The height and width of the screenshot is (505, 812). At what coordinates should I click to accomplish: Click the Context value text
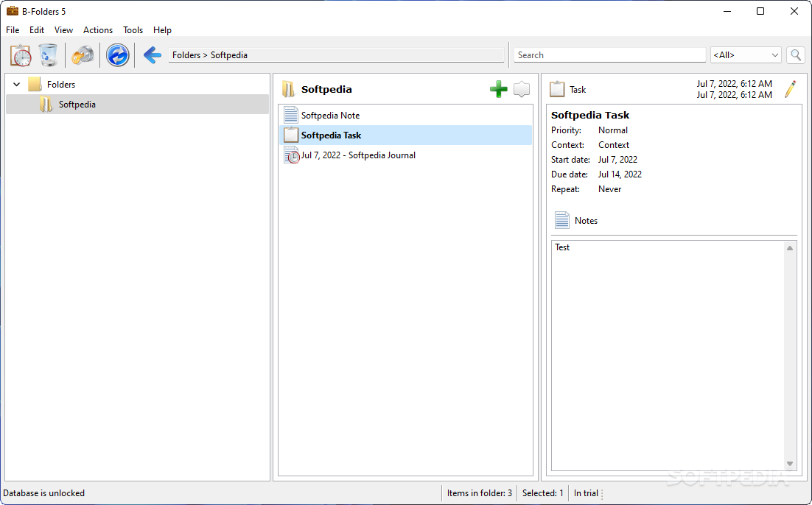(x=614, y=145)
